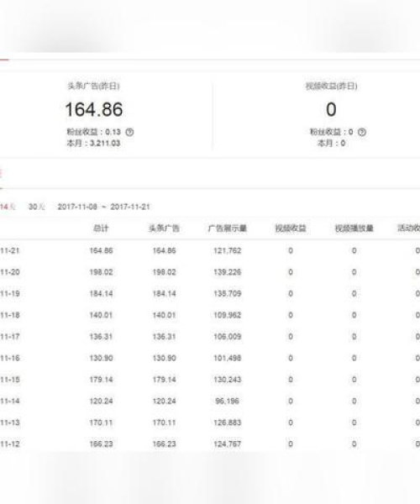
Task: Select the 11-12 date row label
Action: tap(10, 444)
